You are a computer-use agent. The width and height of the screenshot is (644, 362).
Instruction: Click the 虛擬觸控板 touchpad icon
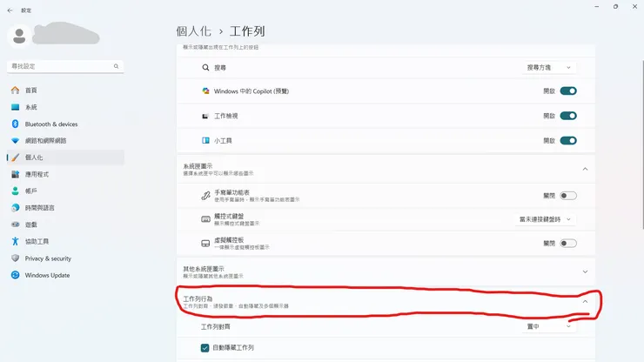tap(205, 244)
